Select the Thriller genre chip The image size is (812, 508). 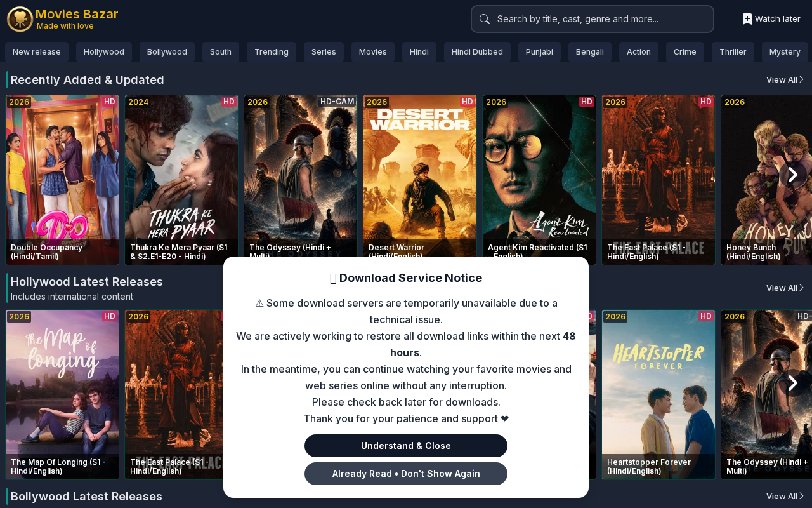[x=733, y=52]
